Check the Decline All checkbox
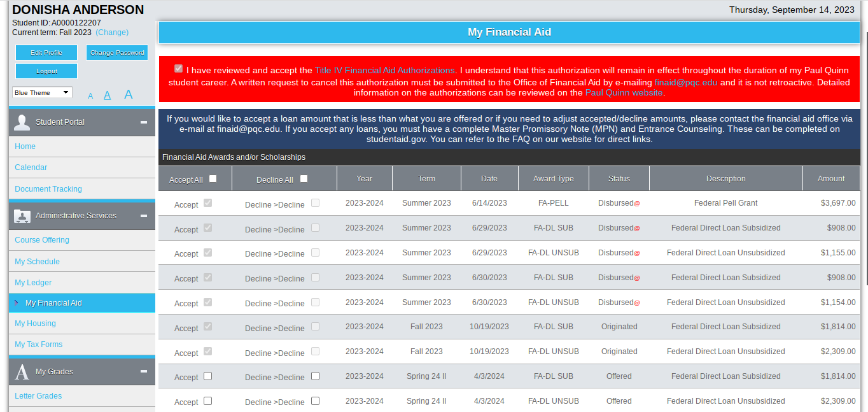The width and height of the screenshot is (868, 412). (x=304, y=179)
